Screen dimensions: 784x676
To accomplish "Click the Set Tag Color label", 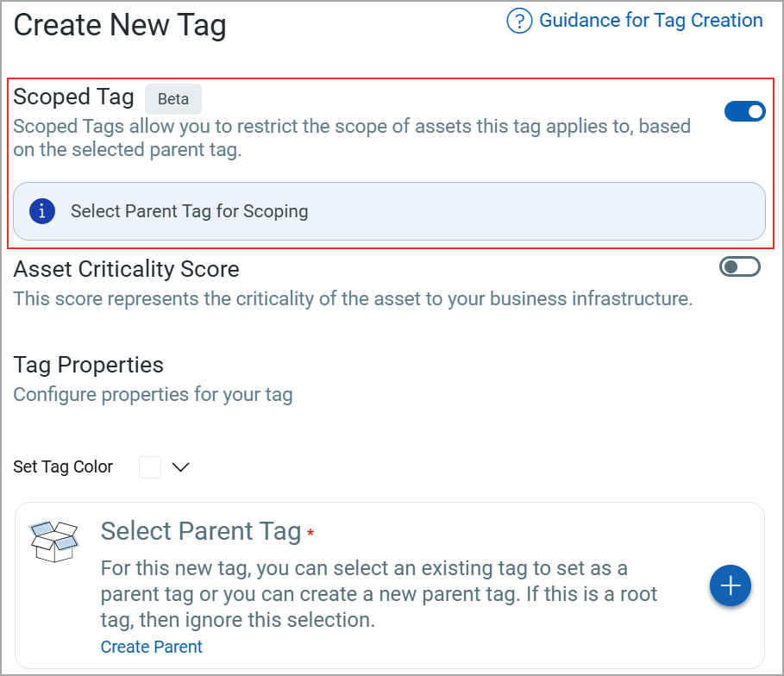I will [x=63, y=467].
